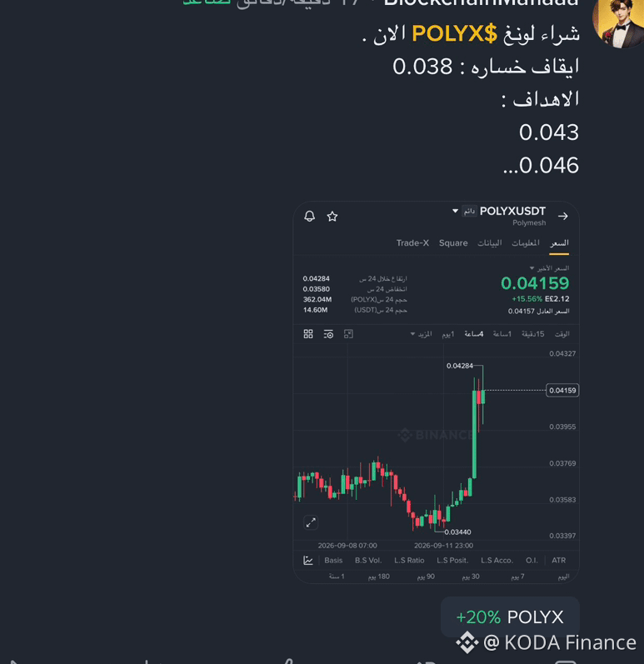Viewport: 644px width, 664px height.
Task: Switch to the Trade-X tab
Action: tap(412, 243)
